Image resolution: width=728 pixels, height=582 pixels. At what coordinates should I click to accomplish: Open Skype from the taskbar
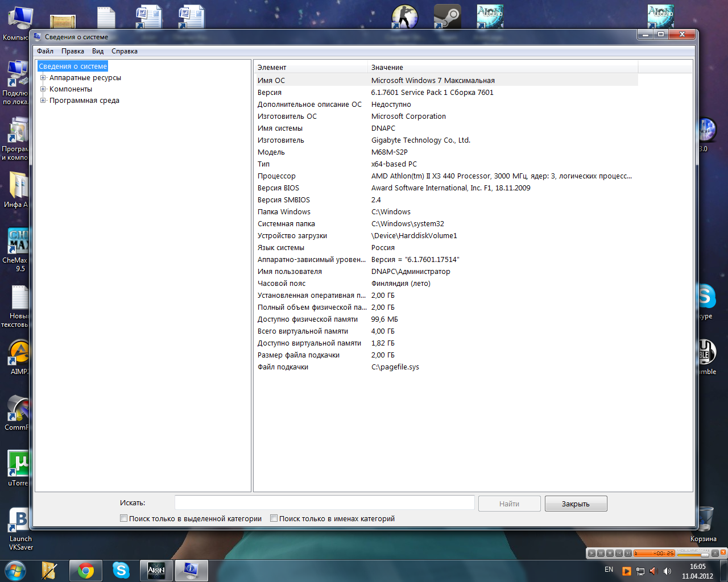coord(121,571)
